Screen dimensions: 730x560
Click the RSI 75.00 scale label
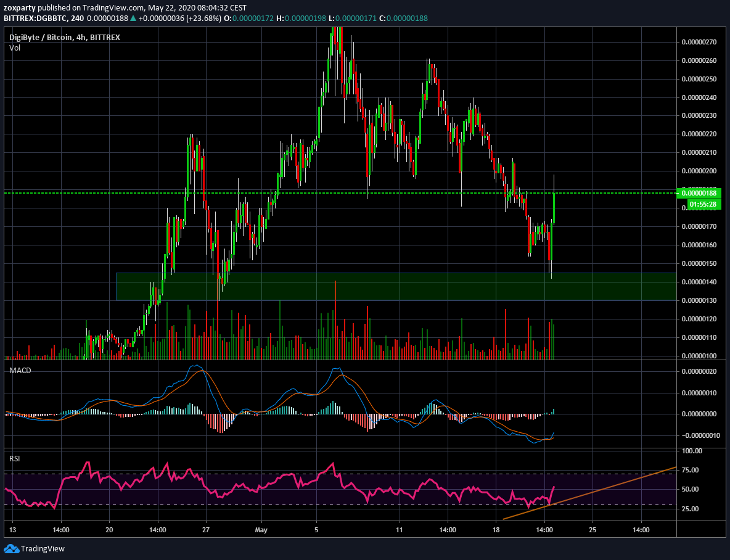pyautogui.click(x=691, y=470)
